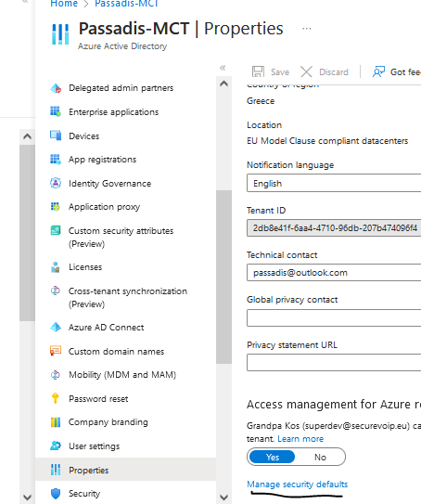
Task: Select Yes for access management toggle
Action: point(272,457)
